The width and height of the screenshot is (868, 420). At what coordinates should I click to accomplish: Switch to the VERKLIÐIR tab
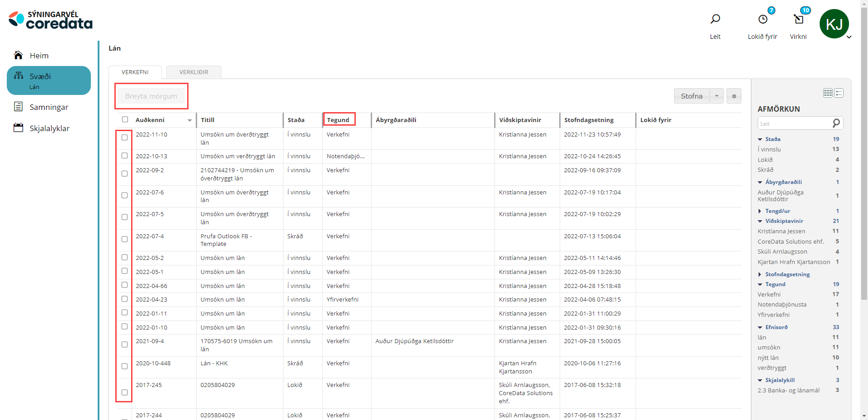pos(193,72)
